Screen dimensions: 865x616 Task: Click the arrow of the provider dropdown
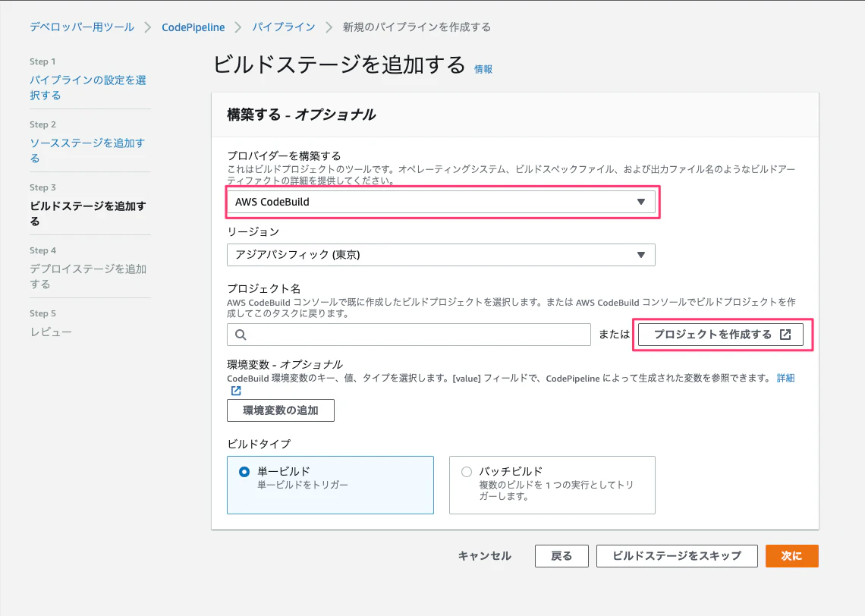point(641,202)
